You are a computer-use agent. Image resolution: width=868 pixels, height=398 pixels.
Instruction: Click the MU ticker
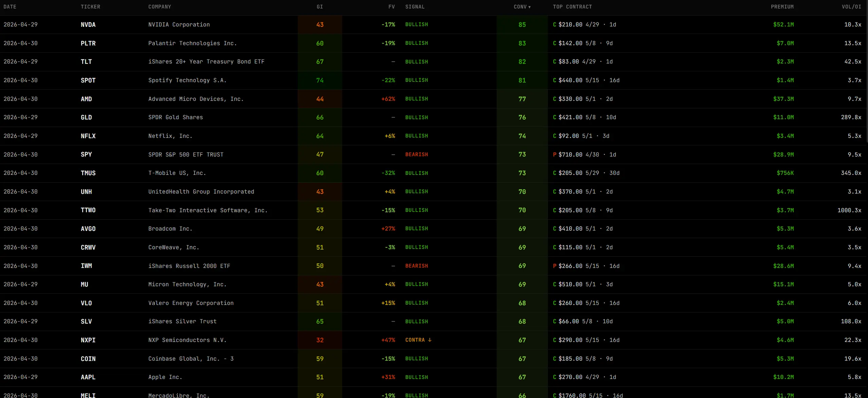85,285
